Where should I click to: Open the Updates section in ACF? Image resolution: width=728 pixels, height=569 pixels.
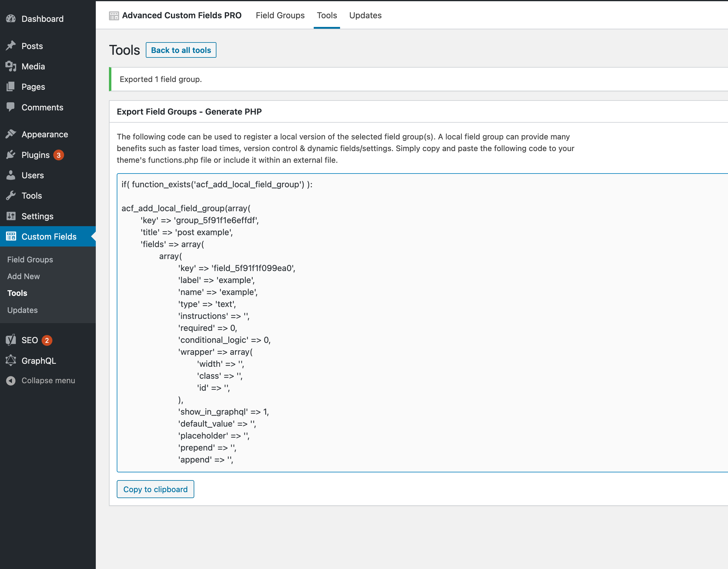coord(365,15)
